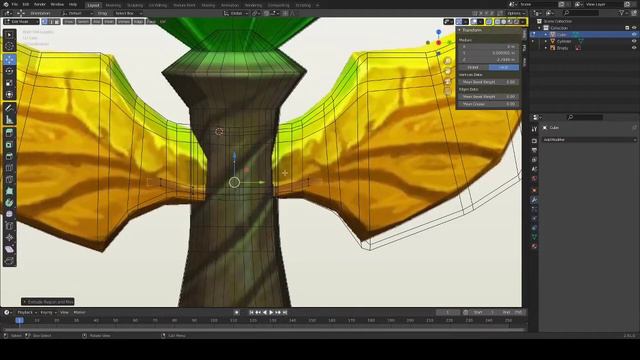Switch to rendered viewport shading
Screen dimensions: 640x360
click(516, 22)
